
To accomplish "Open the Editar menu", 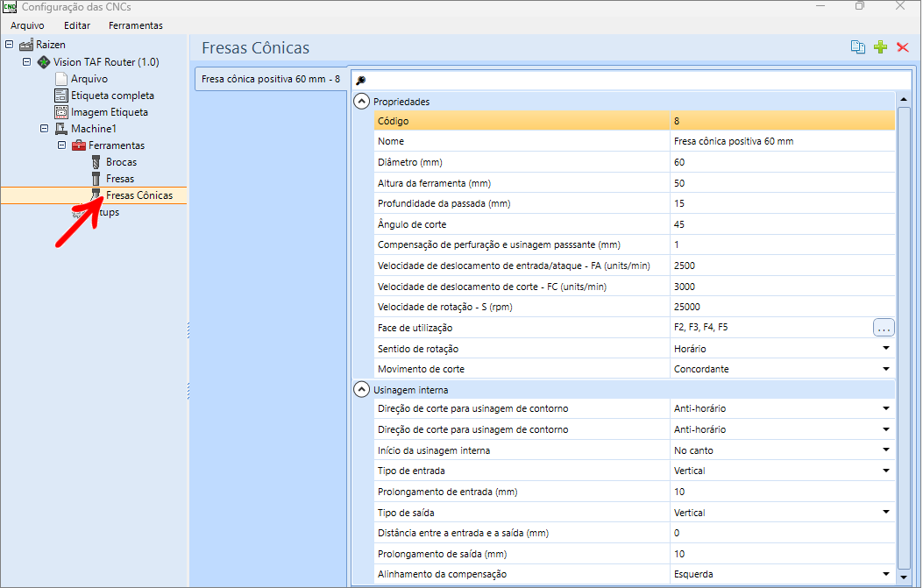I will [77, 25].
